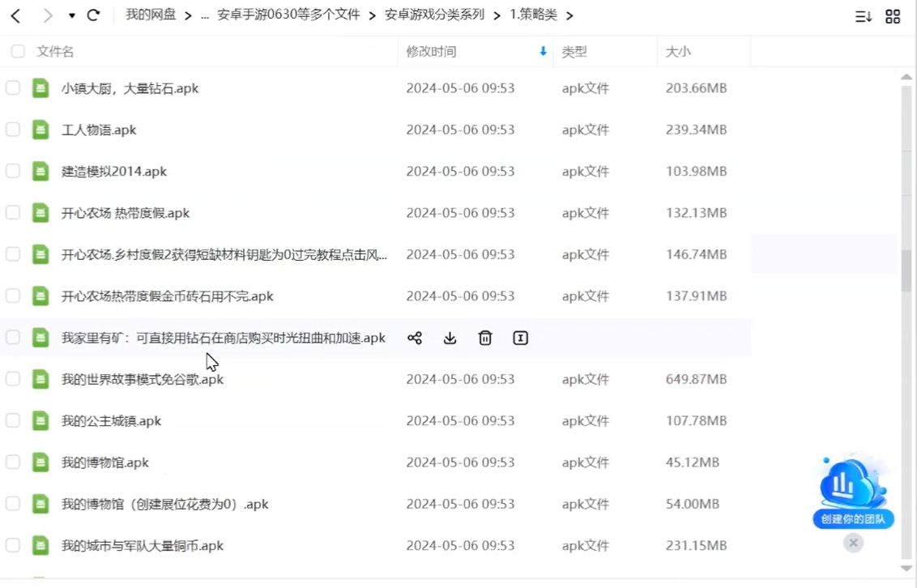Screen dimensions: 917x588
Task: Click file icon of 开心农场 热带度假.apk
Action: [x=41, y=213]
